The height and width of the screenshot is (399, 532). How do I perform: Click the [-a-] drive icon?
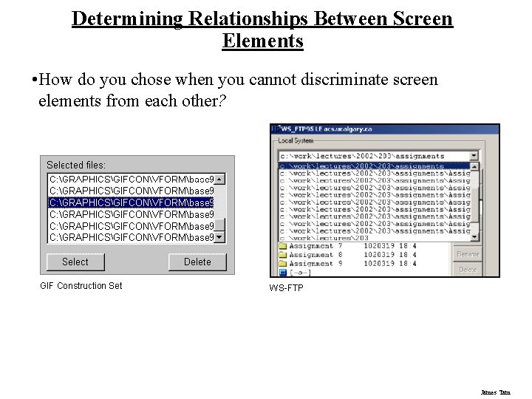[282, 272]
